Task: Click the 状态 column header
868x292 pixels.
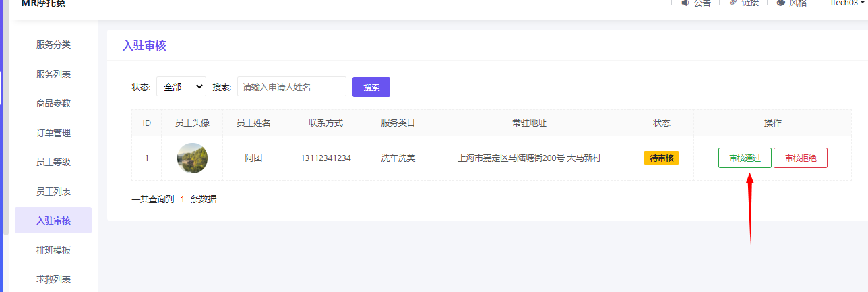Action: point(662,123)
